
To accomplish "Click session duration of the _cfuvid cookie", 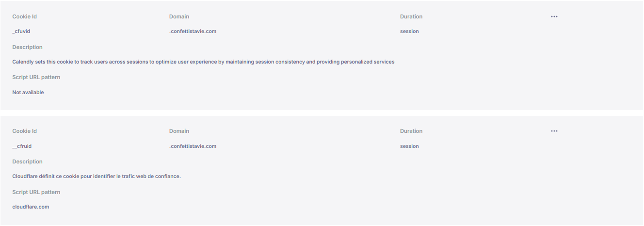I will [409, 31].
